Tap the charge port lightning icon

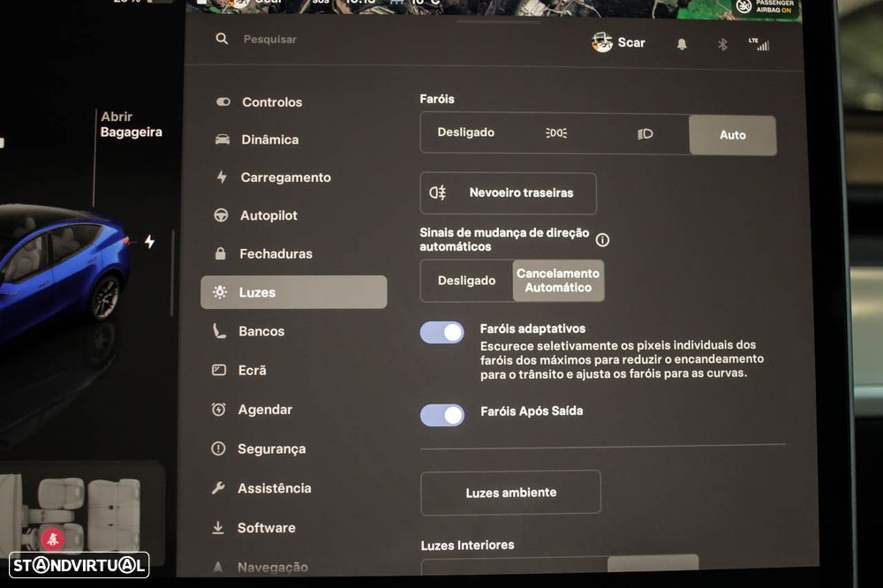(149, 242)
